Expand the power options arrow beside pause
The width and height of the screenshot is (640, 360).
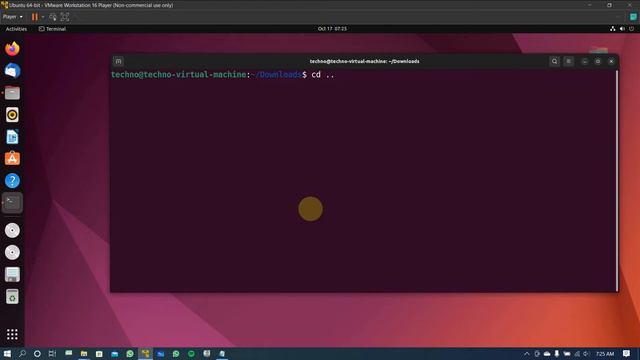tap(43, 17)
